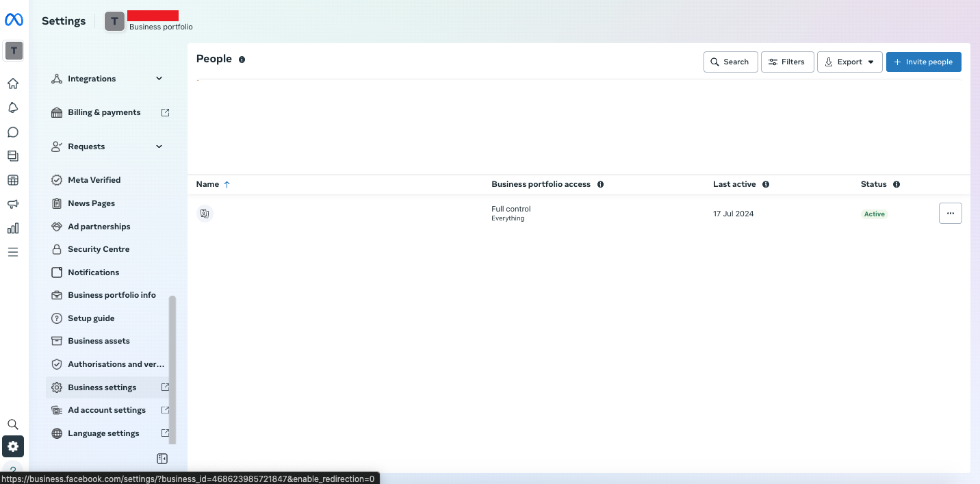Open the Inbox chat bubble icon
The width and height of the screenshot is (980, 484).
click(13, 132)
